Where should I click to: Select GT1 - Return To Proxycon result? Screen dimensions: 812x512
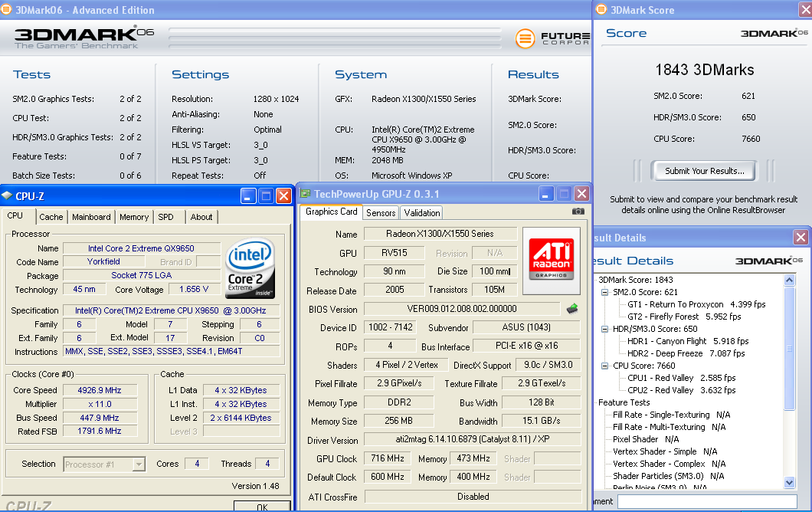coord(696,305)
